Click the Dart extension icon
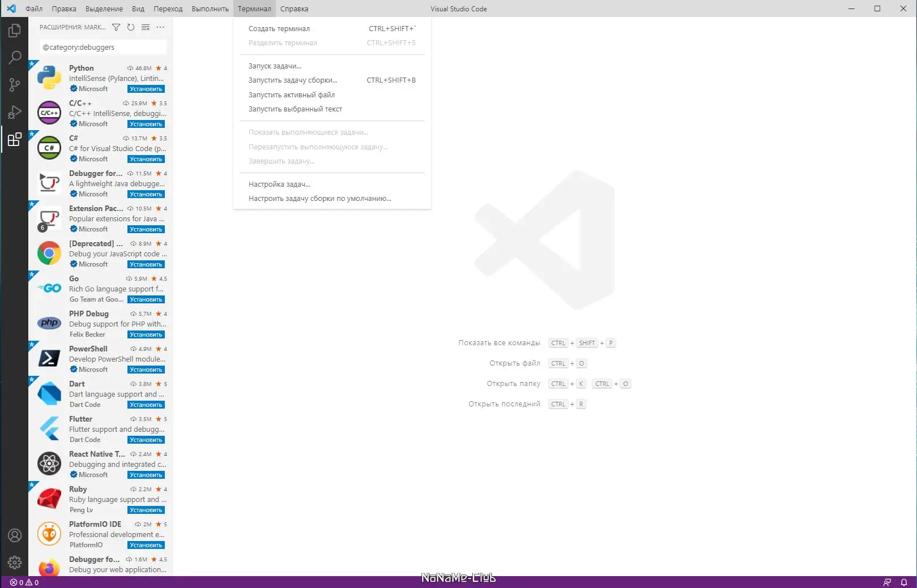Image resolution: width=917 pixels, height=588 pixels. [49, 394]
